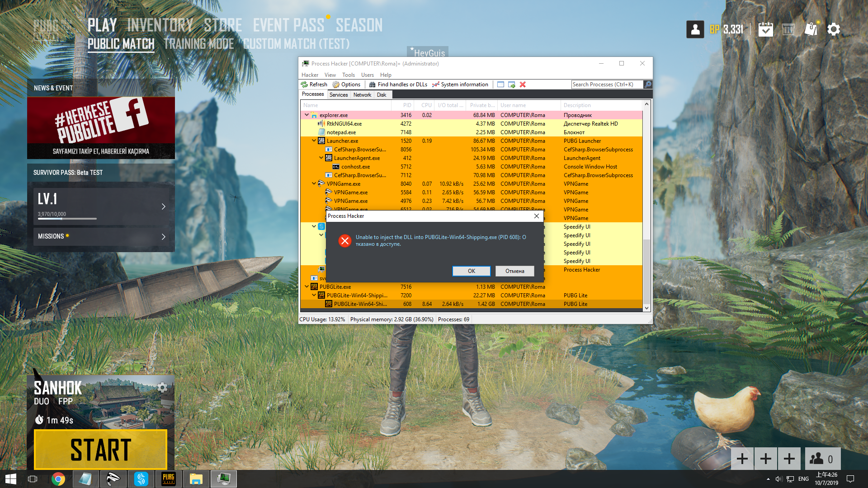The width and height of the screenshot is (868, 488).
Task: Click the find window toolbar icon
Action: [x=500, y=84]
